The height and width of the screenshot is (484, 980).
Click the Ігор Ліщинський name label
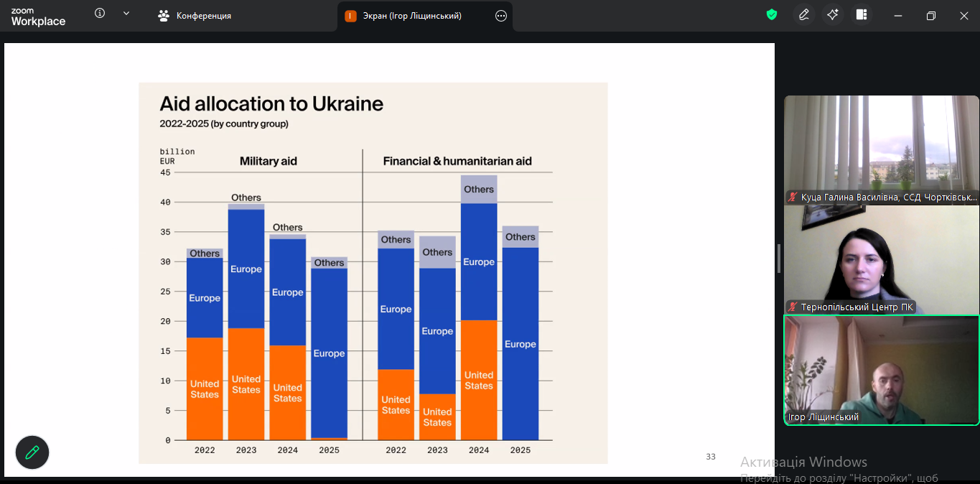[x=823, y=417]
